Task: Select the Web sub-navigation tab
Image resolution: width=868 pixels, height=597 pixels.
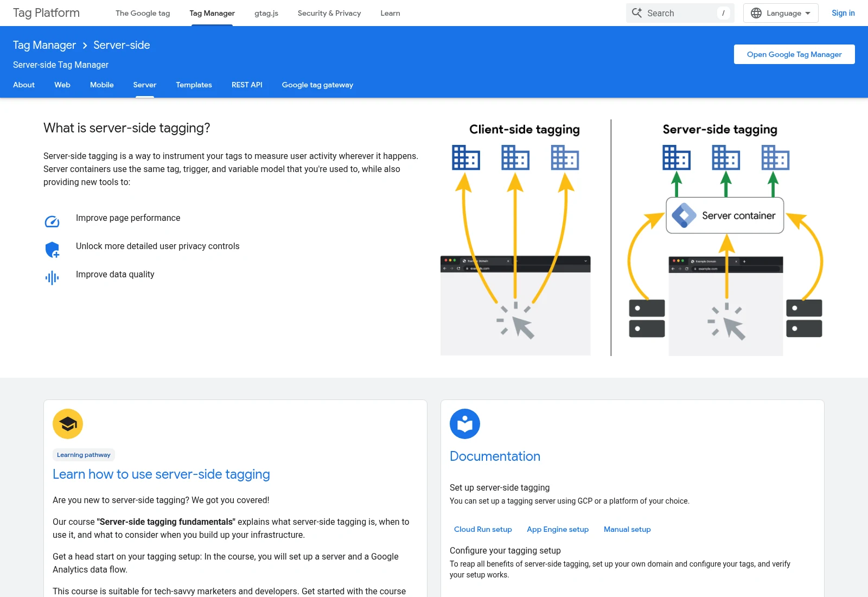Action: click(x=62, y=85)
